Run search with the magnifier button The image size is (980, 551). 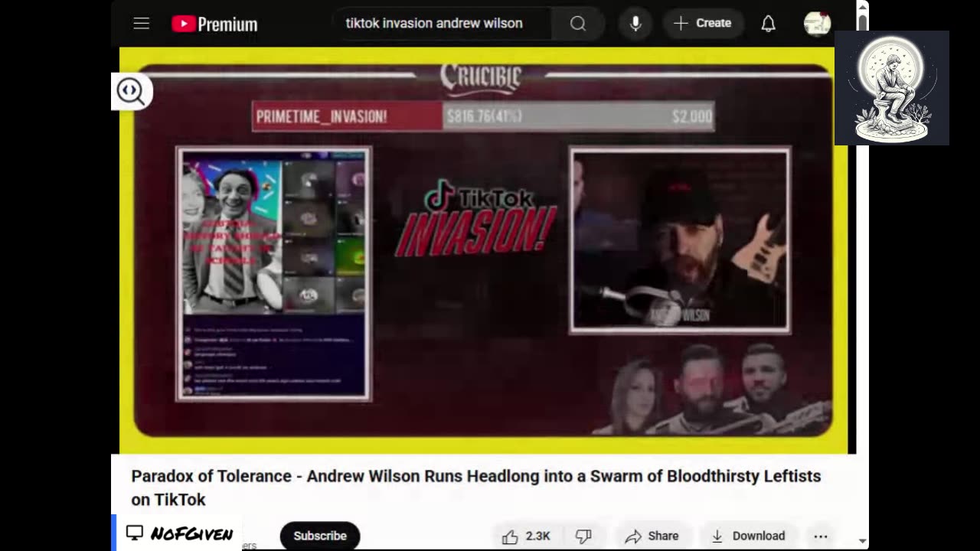578,24
